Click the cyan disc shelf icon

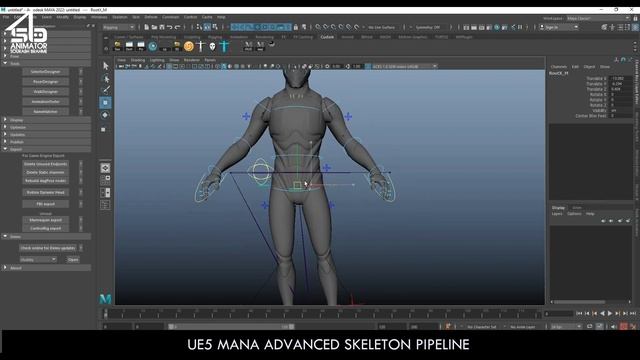pos(153,46)
